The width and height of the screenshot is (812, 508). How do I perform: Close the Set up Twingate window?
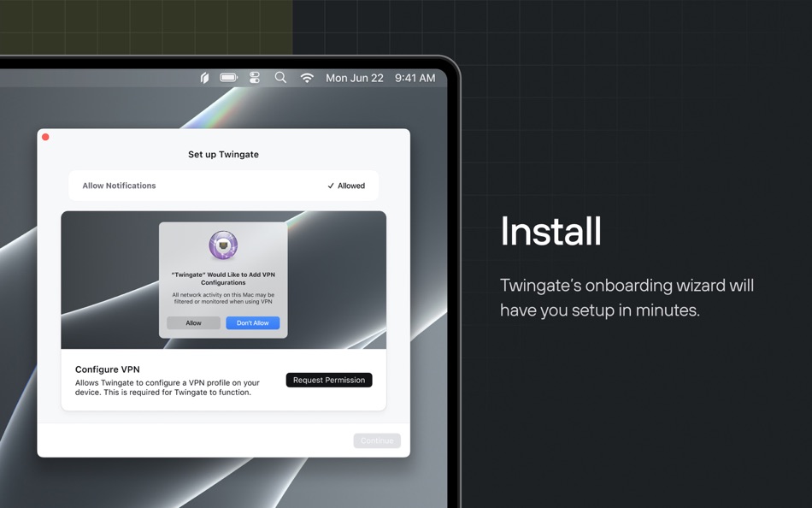pyautogui.click(x=45, y=137)
